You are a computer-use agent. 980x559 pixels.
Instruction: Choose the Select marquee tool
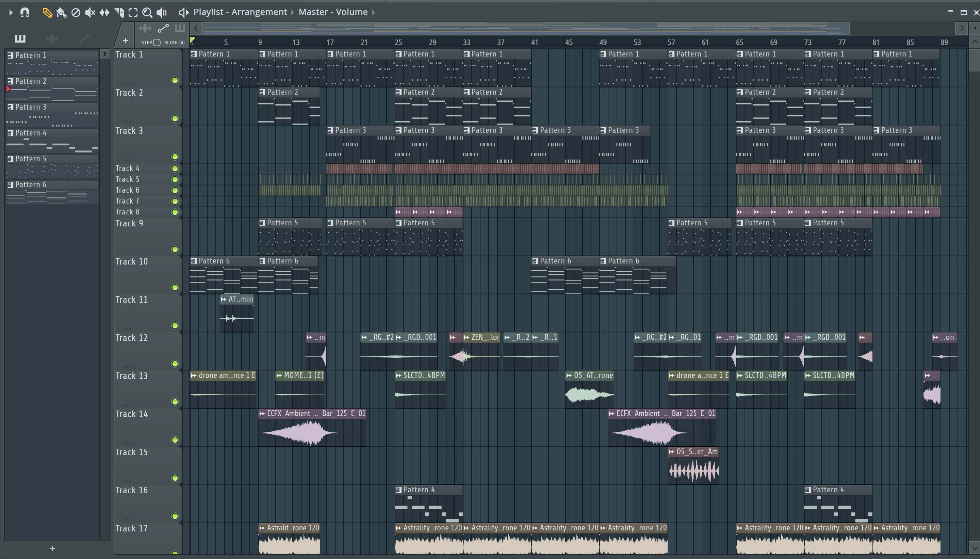[133, 13]
